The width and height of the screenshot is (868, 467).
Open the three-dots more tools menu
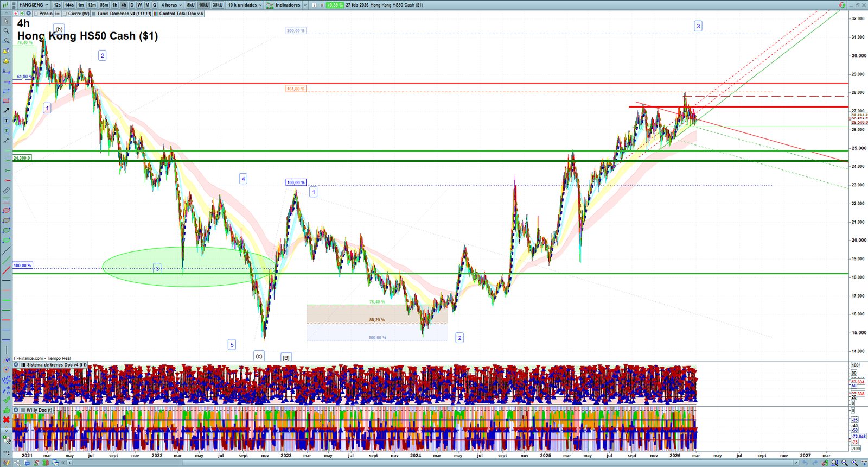6,453
